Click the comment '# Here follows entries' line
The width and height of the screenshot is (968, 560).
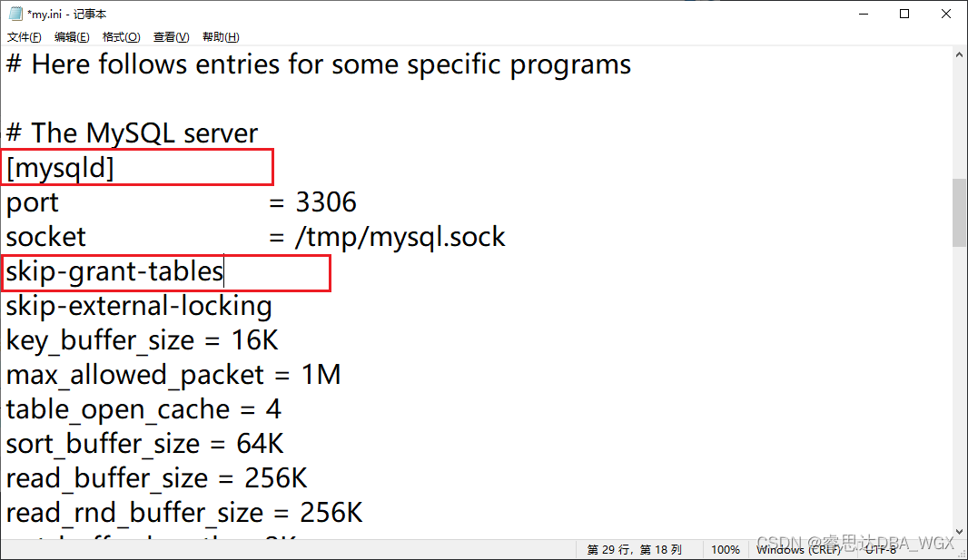319,64
